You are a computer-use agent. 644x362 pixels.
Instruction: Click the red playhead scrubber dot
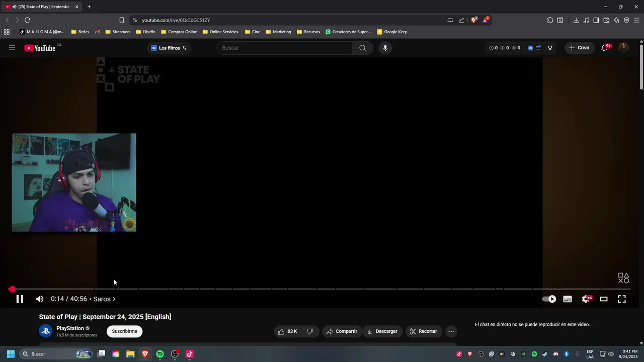click(12, 289)
